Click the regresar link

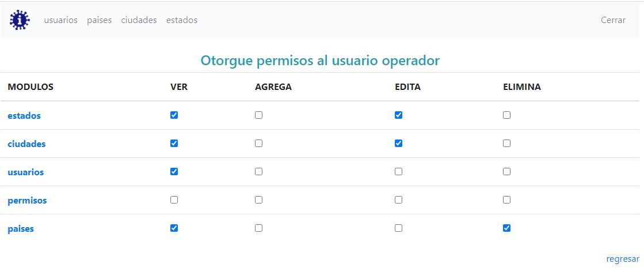coord(622,259)
